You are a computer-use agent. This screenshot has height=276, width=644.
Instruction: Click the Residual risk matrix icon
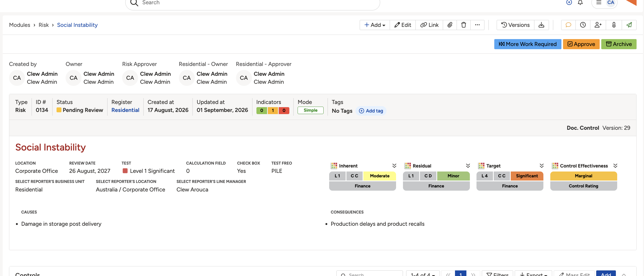(408, 166)
